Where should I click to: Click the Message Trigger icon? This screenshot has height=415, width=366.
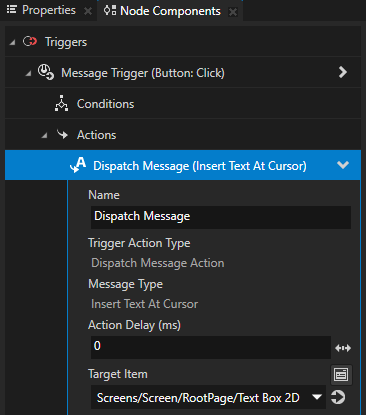click(46, 72)
